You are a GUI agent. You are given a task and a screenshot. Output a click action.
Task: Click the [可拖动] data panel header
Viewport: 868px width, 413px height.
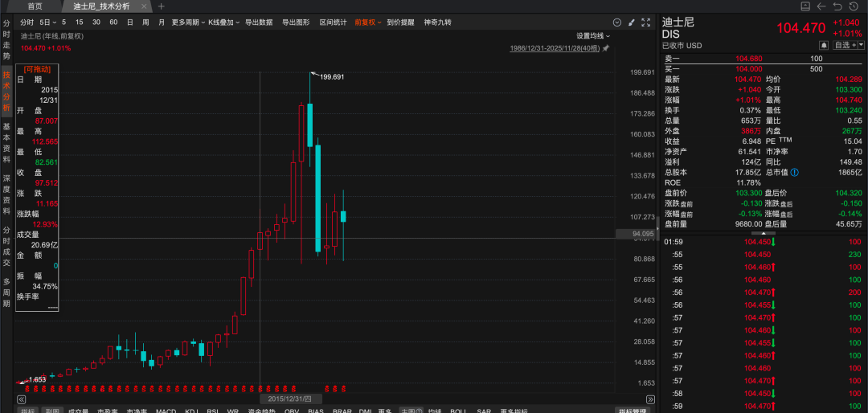pyautogui.click(x=36, y=69)
